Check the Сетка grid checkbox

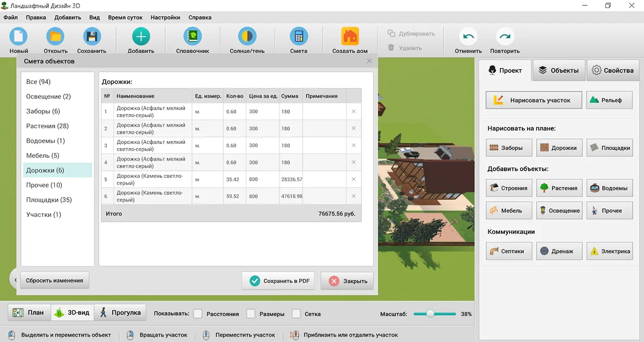[x=296, y=314]
